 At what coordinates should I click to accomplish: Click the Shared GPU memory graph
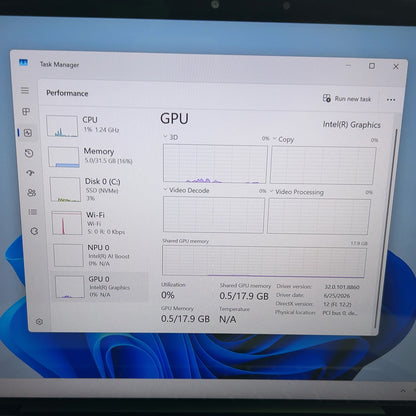click(x=264, y=261)
